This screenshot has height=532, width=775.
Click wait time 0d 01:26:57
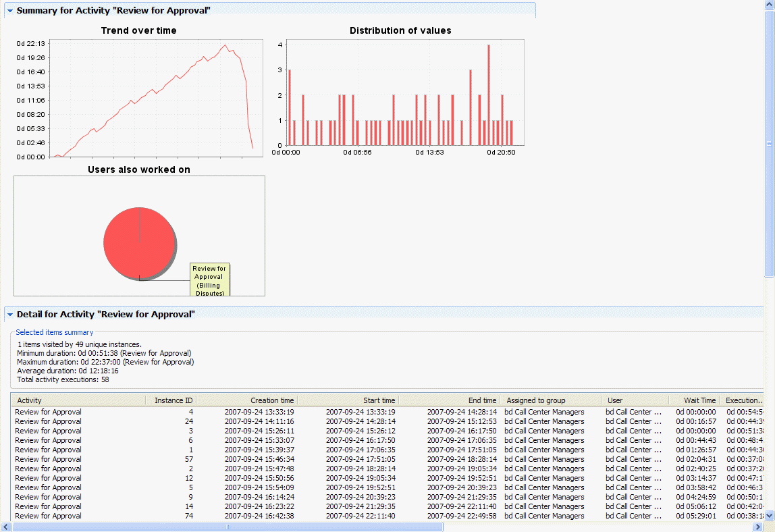coord(696,450)
